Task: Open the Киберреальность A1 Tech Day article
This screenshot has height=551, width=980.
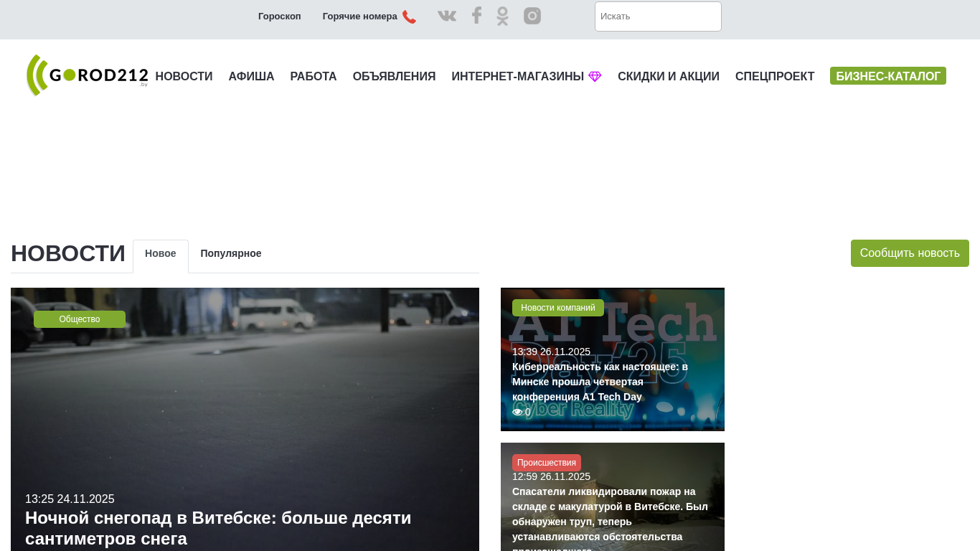Action: 600,382
